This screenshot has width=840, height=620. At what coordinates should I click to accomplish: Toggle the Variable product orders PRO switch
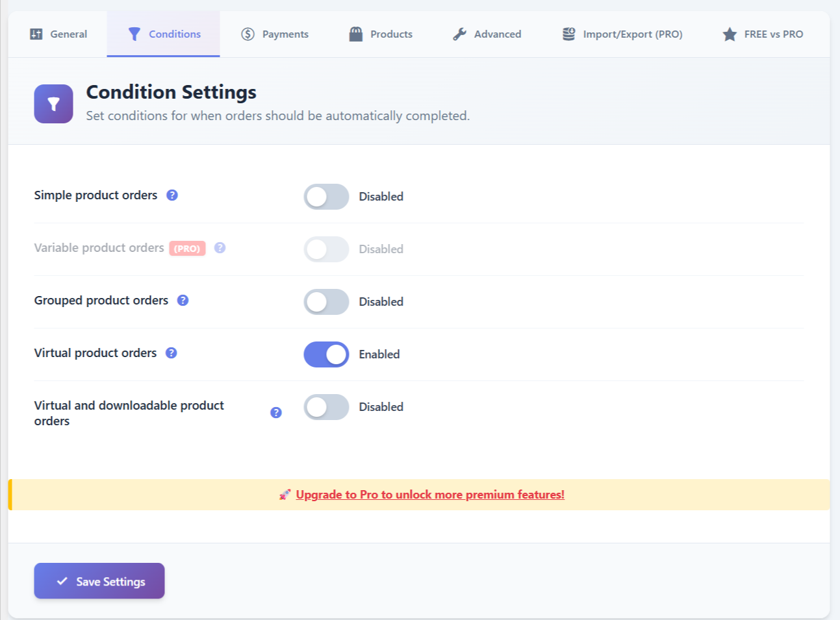(x=326, y=249)
